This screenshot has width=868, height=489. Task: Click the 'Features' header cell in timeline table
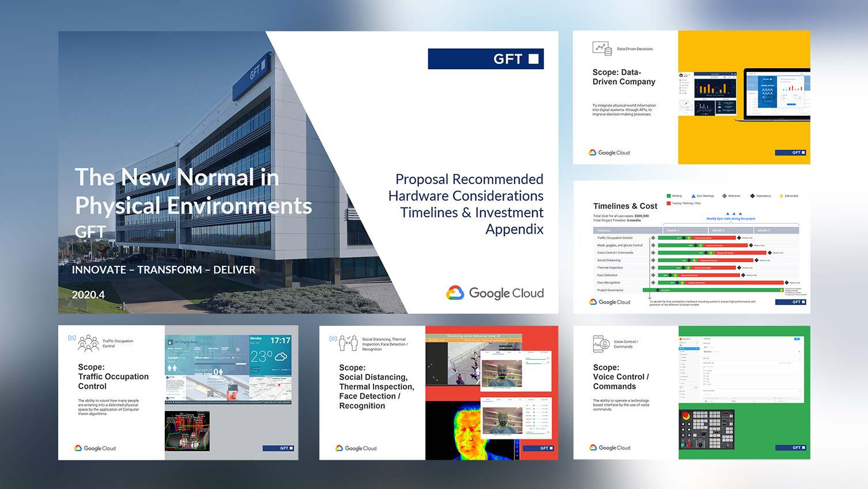(x=628, y=230)
